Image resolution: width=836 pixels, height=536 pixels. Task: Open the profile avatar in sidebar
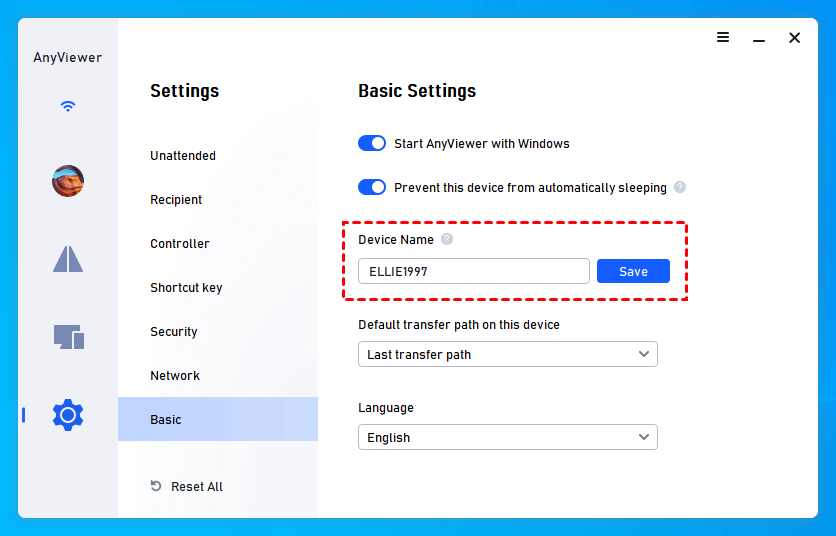coord(68,181)
